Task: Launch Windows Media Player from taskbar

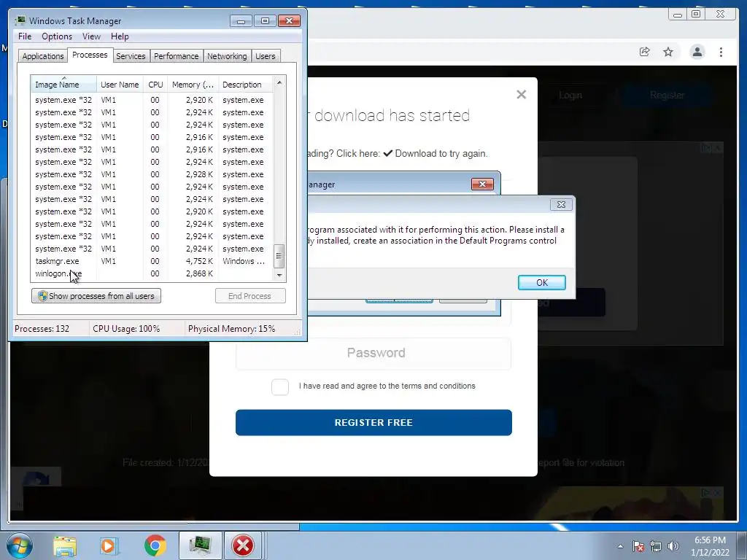Action: click(x=109, y=545)
